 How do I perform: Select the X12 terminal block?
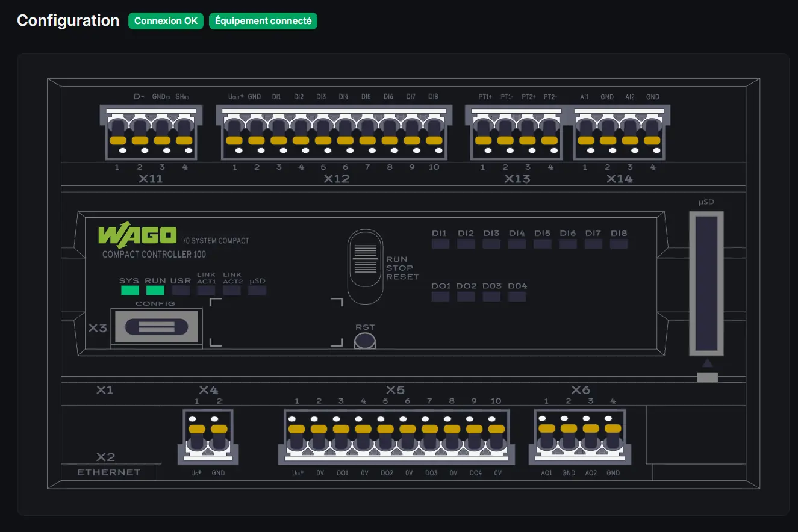tap(335, 132)
